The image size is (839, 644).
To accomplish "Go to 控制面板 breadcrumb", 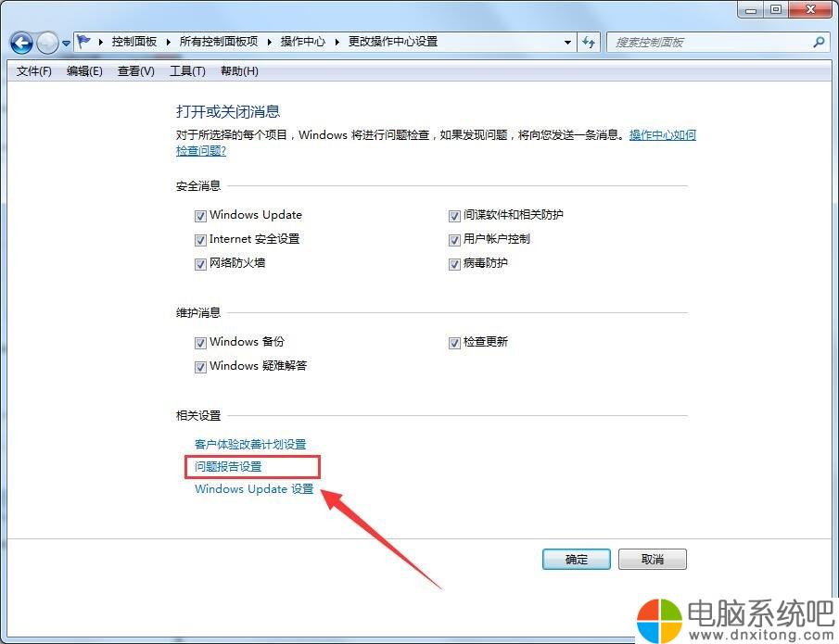I will coord(133,41).
